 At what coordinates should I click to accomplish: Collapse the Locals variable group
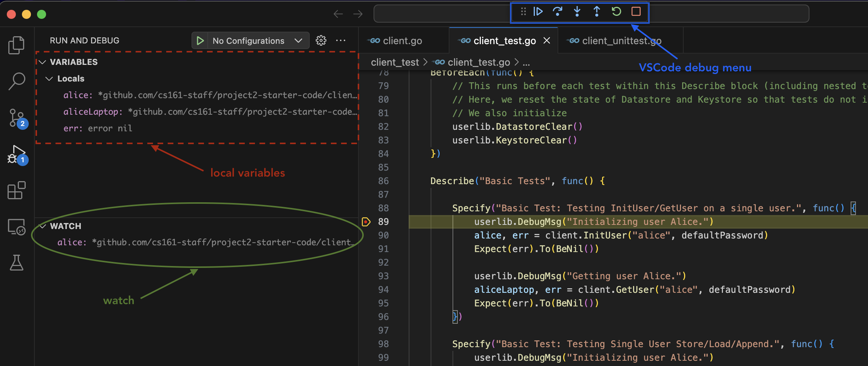tap(49, 78)
